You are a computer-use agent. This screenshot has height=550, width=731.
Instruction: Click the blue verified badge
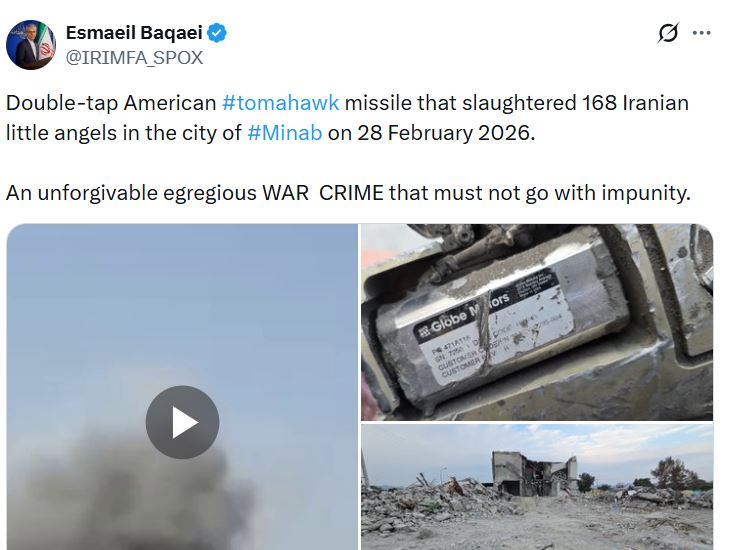tap(217, 33)
